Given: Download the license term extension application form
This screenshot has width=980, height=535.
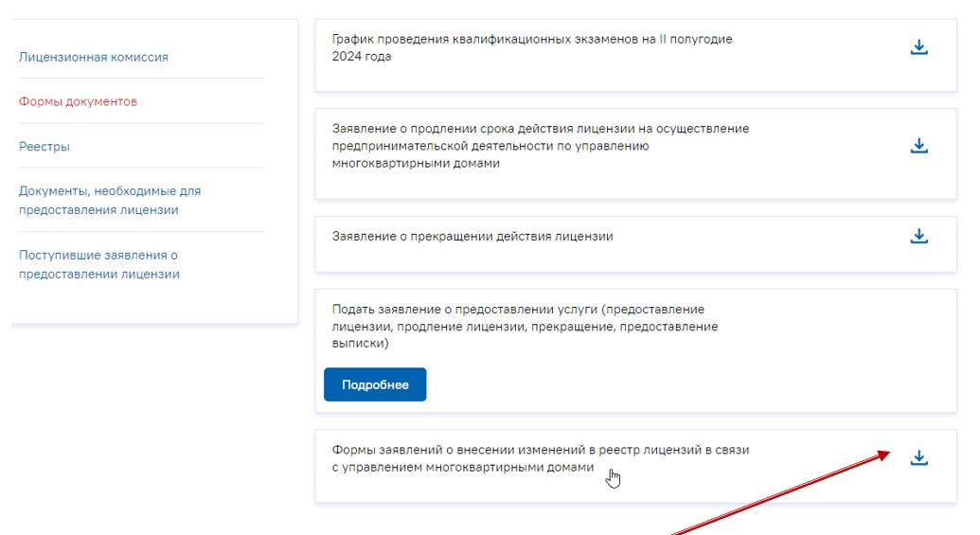Looking at the screenshot, I should click(918, 146).
